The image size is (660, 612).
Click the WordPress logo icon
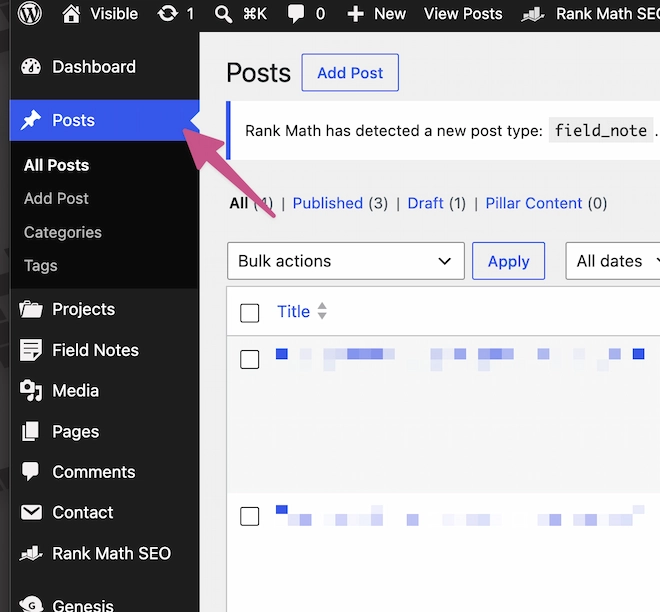click(29, 13)
